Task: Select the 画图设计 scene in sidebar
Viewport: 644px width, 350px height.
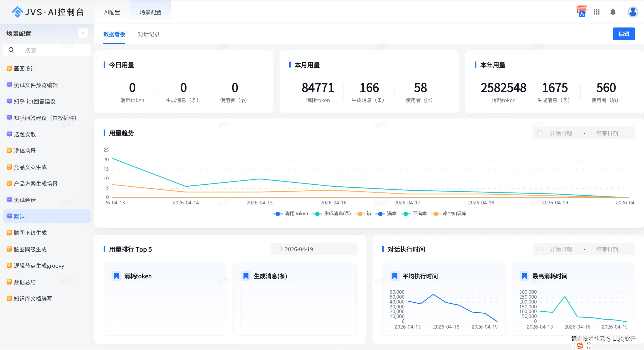Action: tap(25, 69)
